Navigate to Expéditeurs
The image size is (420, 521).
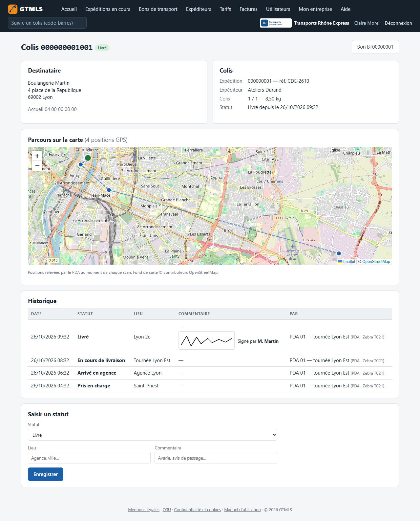click(199, 9)
